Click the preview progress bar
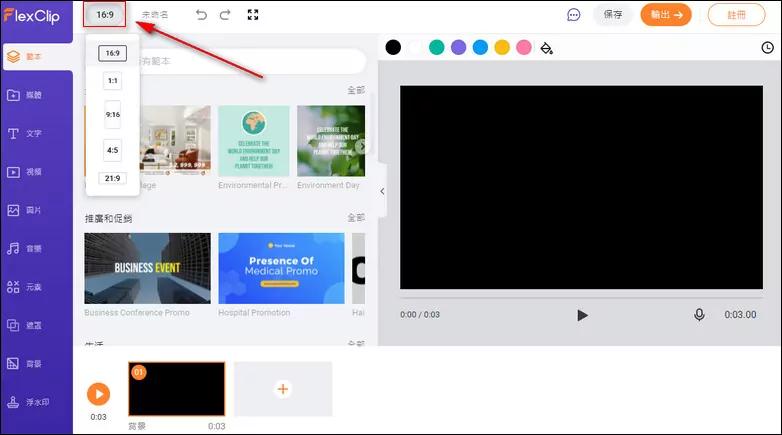The width and height of the screenshot is (782, 435). (x=582, y=298)
